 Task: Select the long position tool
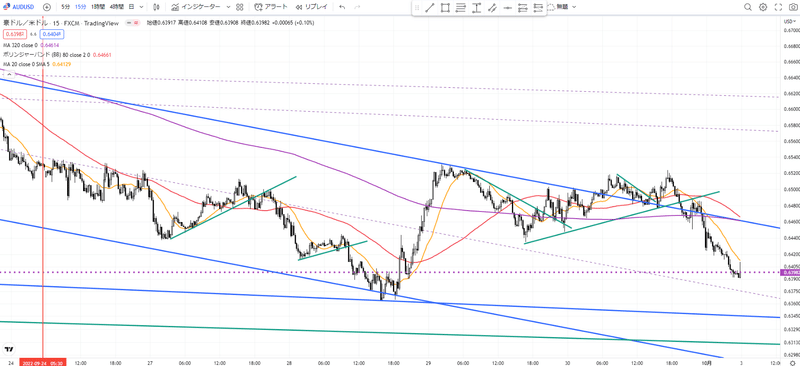[522, 8]
